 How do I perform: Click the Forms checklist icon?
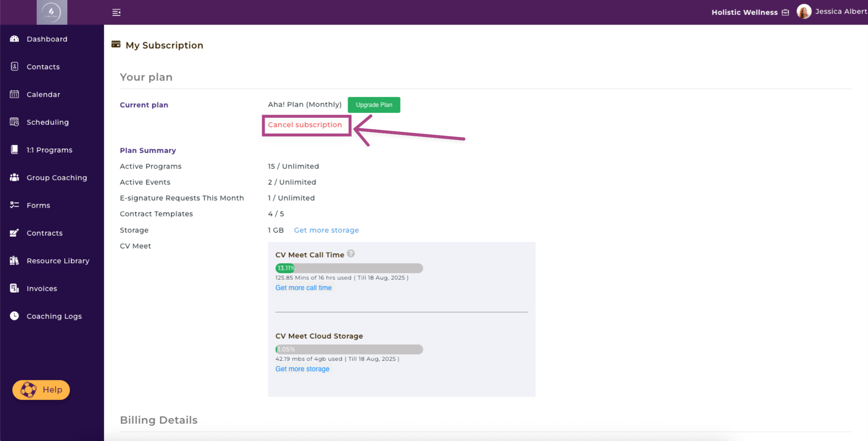[14, 205]
